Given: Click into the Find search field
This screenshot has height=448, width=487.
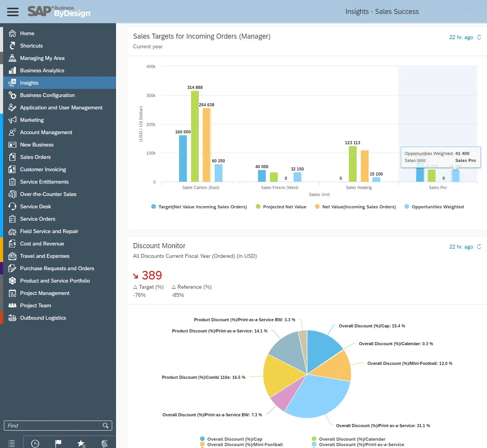Looking at the screenshot, I should tap(52, 426).
